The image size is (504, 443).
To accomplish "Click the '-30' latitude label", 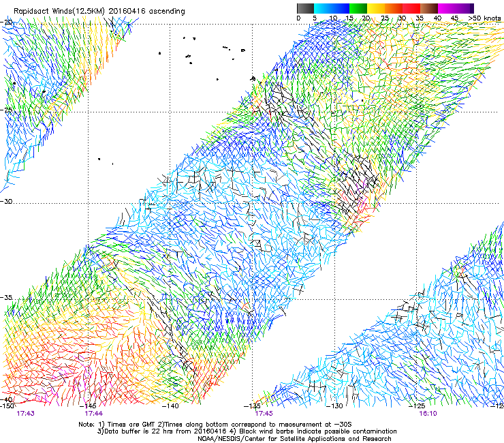I will coord(6,201).
